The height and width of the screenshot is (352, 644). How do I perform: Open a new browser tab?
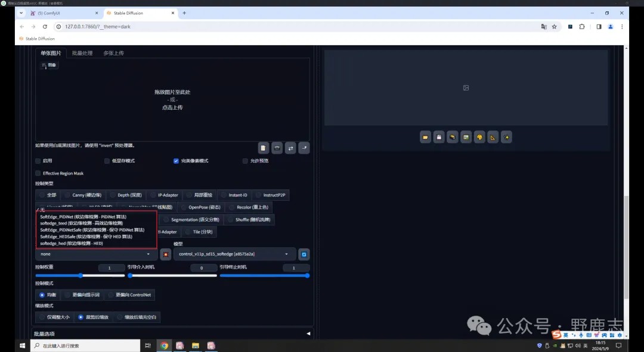[x=184, y=13]
